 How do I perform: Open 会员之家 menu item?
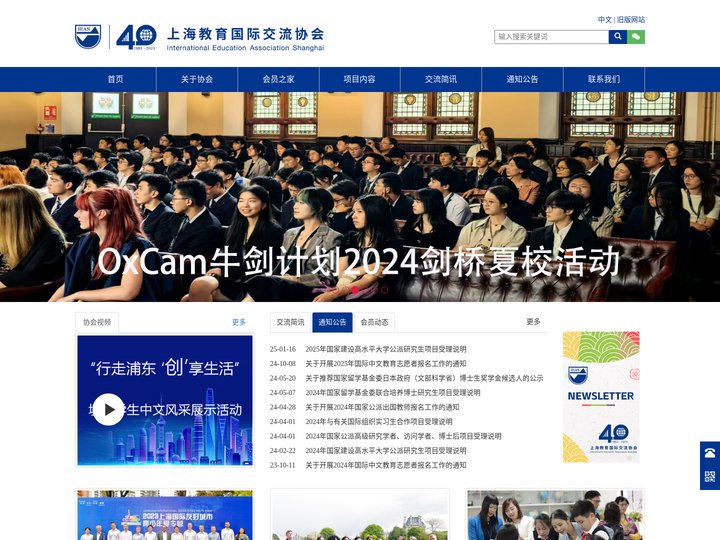pyautogui.click(x=278, y=79)
